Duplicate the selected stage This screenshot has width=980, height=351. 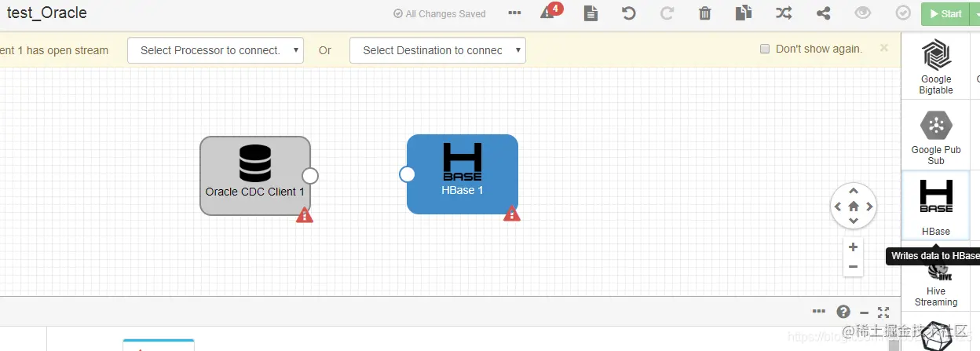[744, 13]
